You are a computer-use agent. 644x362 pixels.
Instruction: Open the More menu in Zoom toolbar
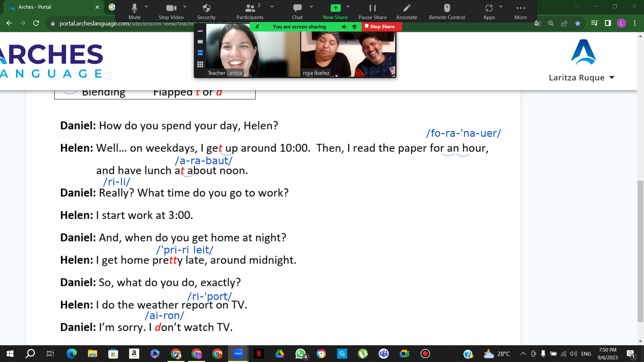(521, 11)
